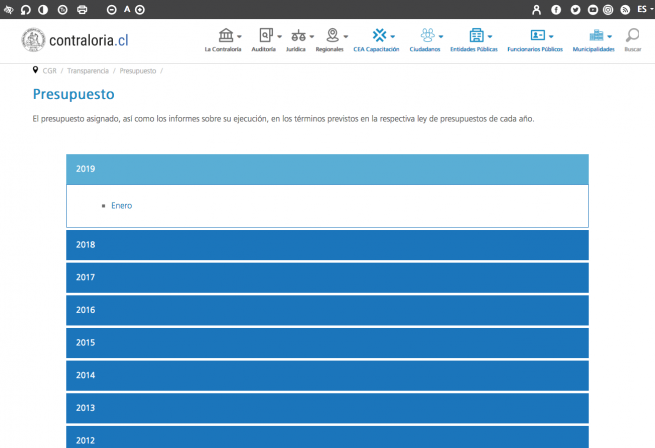Viewport: 655px width, 448px height.
Task: Open the ES language dropdown
Action: [x=645, y=9]
